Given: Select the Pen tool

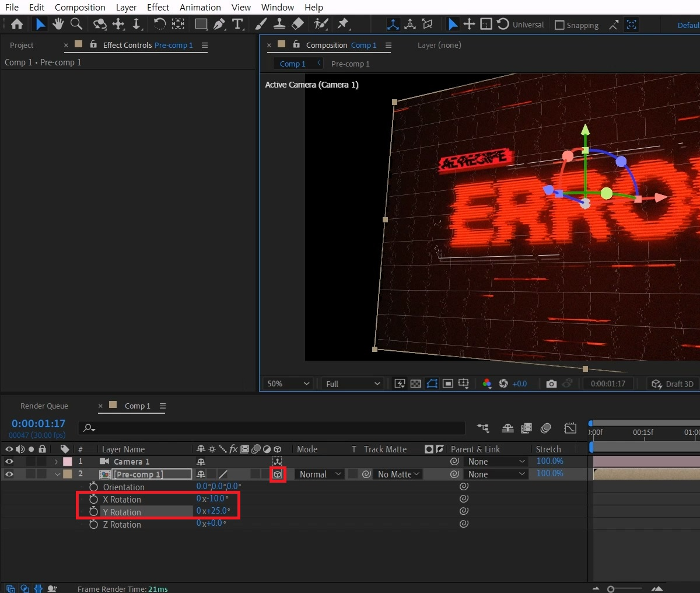Looking at the screenshot, I should (219, 24).
